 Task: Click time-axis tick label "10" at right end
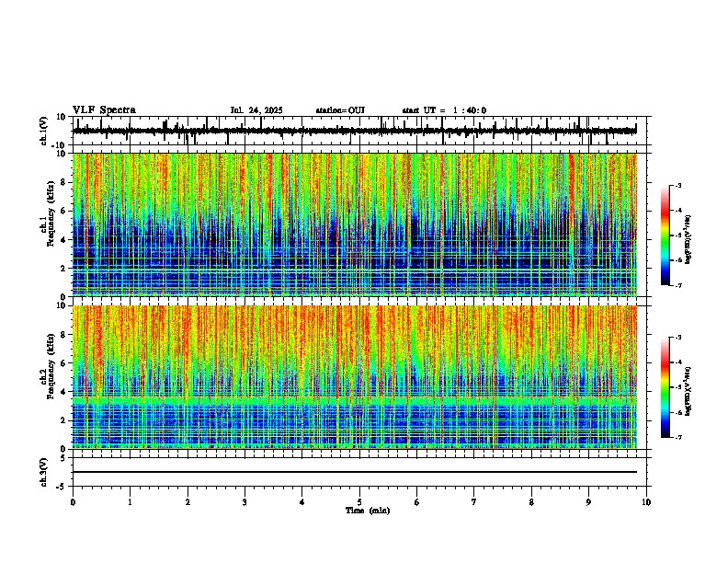coord(646,502)
